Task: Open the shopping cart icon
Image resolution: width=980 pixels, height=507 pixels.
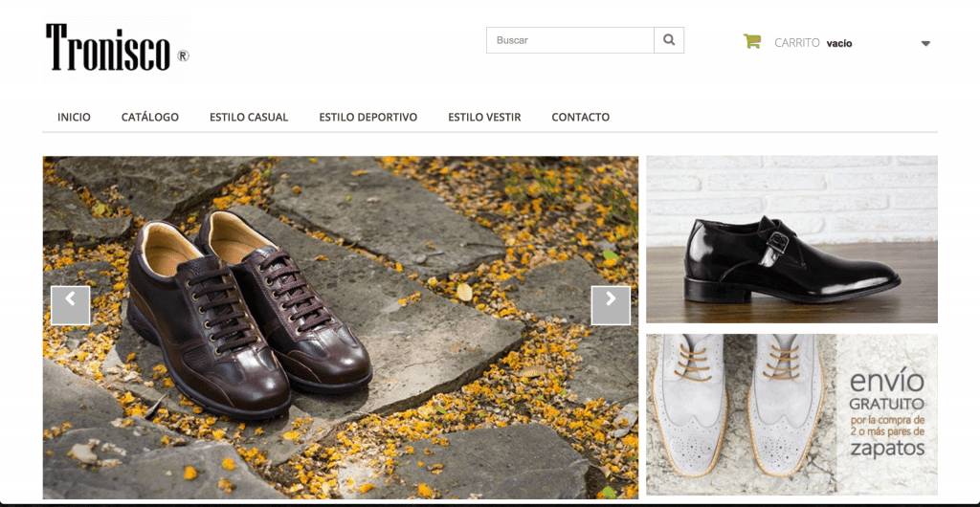Action: click(x=751, y=41)
